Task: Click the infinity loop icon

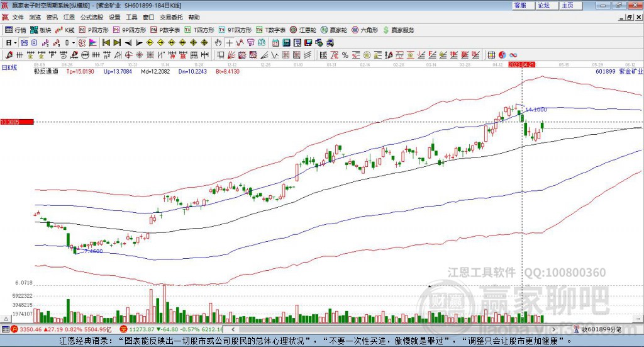Action: 513,55
